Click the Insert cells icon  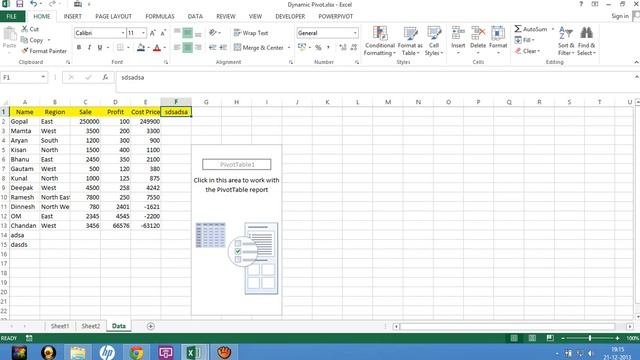click(x=458, y=32)
